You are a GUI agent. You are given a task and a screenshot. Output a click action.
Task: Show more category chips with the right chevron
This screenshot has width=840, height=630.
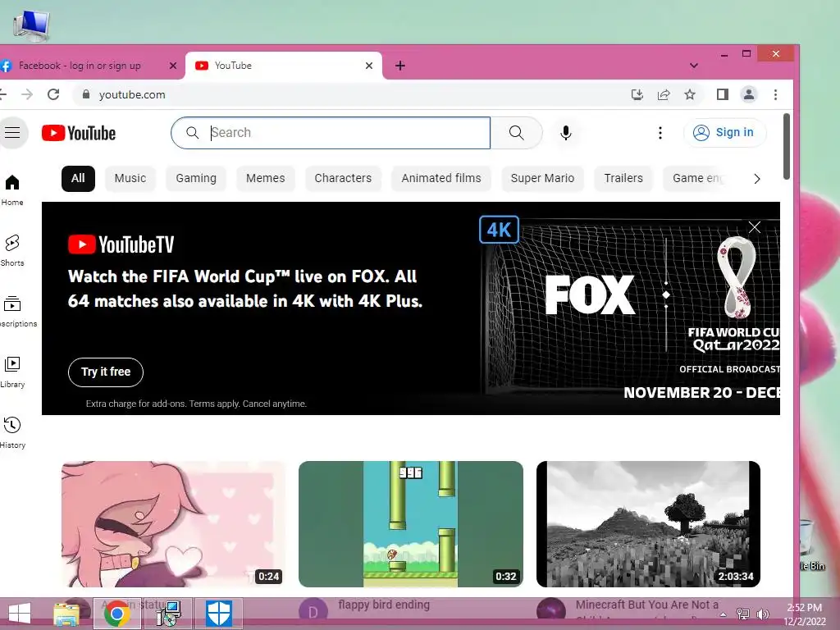[756, 178]
